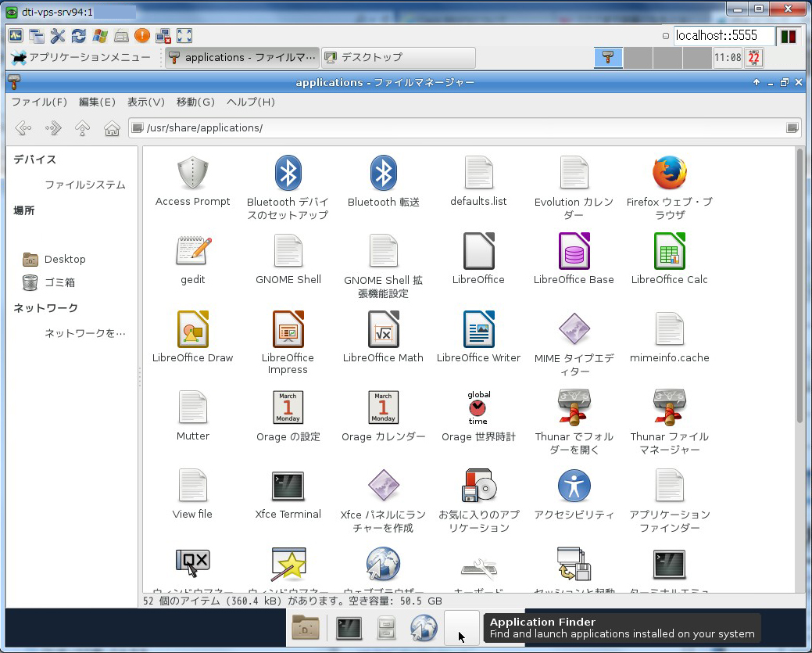
Task: Go to parent folder with up arrow
Action: [82, 128]
